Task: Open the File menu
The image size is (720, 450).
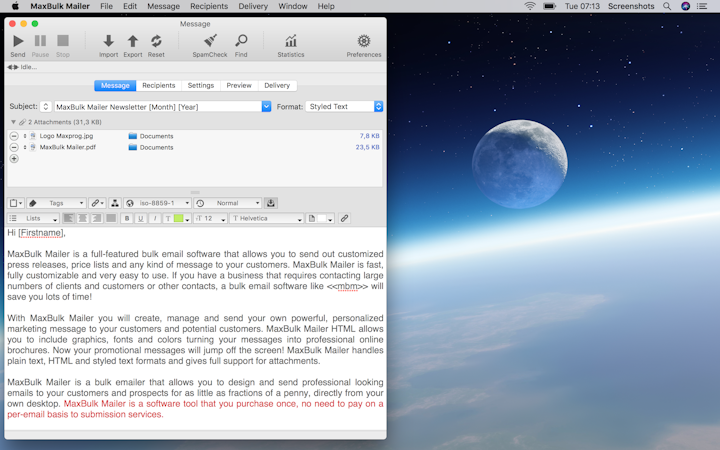Action: coord(107,6)
